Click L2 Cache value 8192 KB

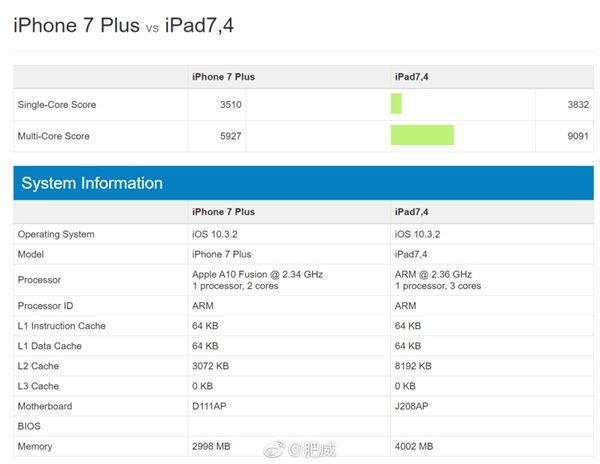413,366
